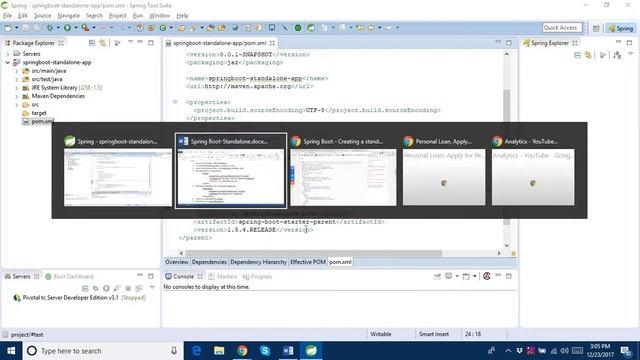
Task: Click the Spring perspective button
Action: pos(620,28)
